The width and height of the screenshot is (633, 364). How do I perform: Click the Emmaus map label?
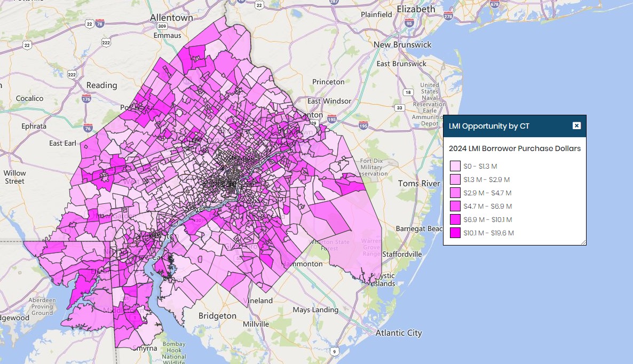click(167, 36)
